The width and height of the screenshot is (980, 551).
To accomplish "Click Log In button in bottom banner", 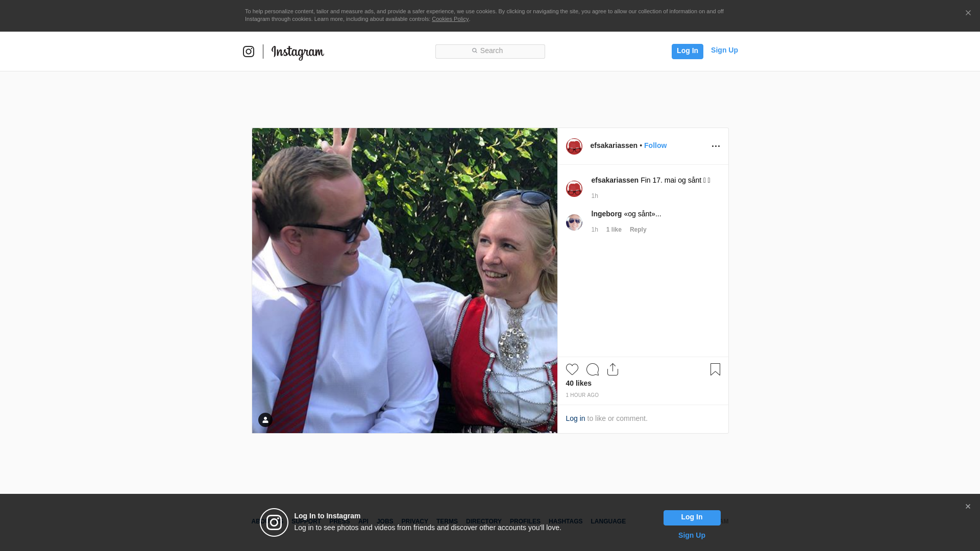I will [692, 518].
